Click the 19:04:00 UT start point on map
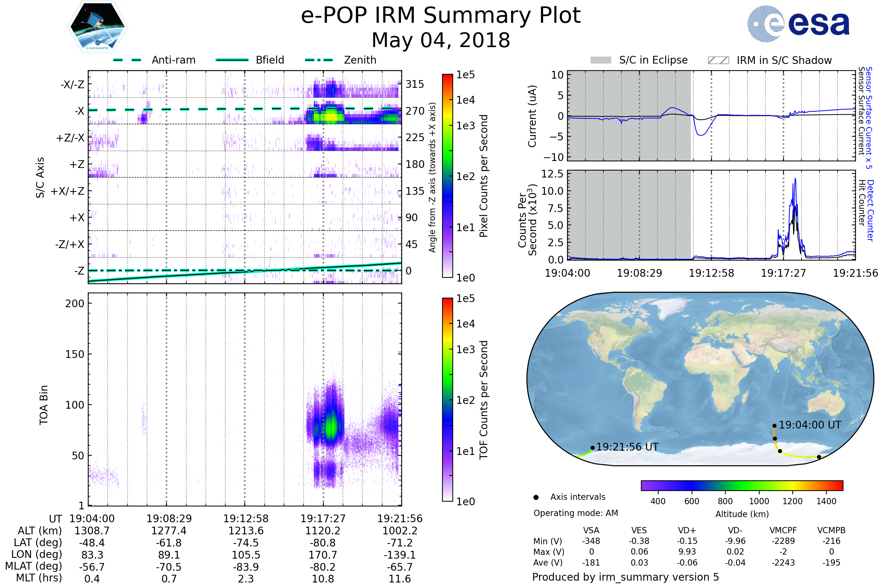The height and width of the screenshot is (588, 882). point(774,426)
